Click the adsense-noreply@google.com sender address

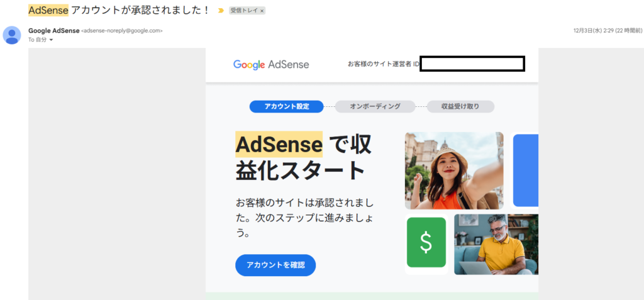tap(122, 30)
